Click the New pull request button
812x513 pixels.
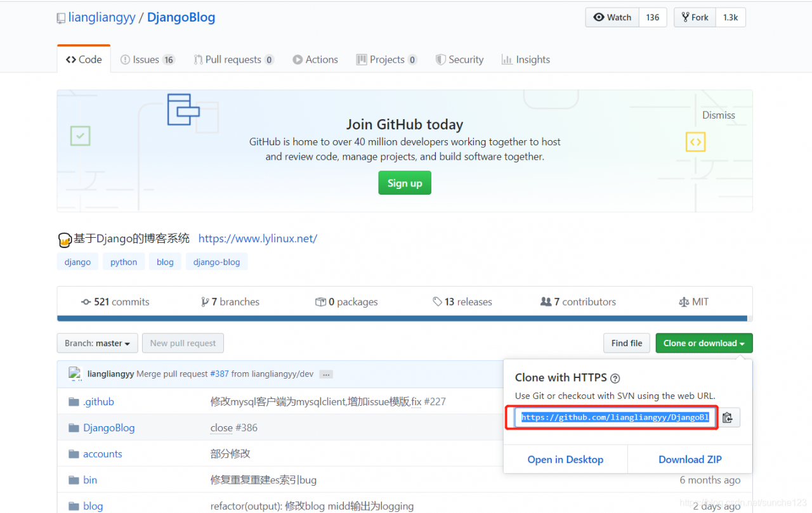[183, 343]
